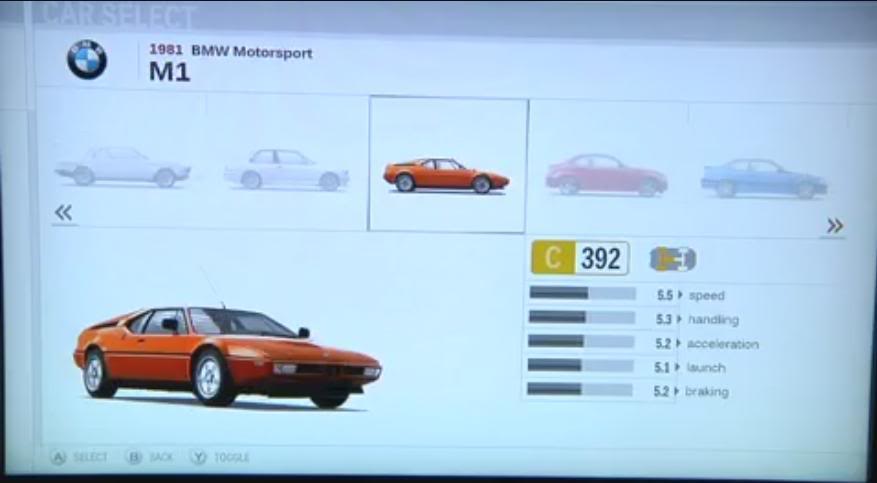Screen dimensions: 877x483
Task: Click the arrow next to handling label
Action: [680, 319]
